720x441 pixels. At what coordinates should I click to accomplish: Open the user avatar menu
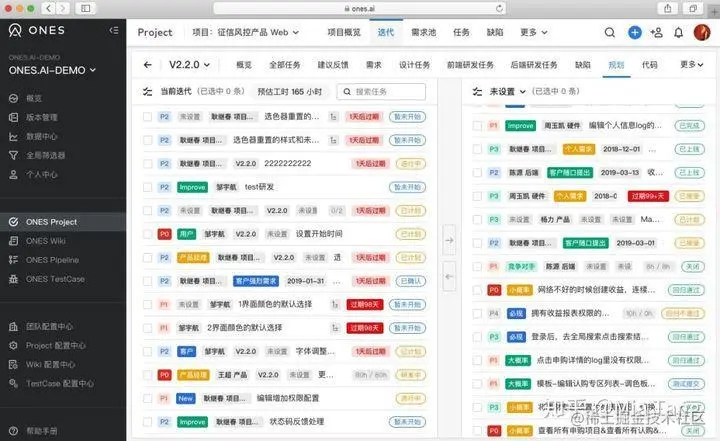[702, 33]
